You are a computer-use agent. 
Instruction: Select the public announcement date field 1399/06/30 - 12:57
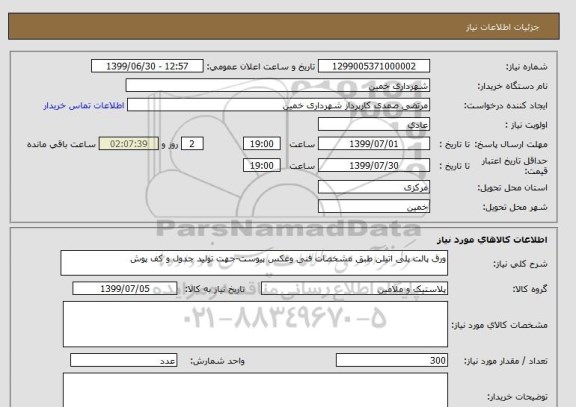147,66
